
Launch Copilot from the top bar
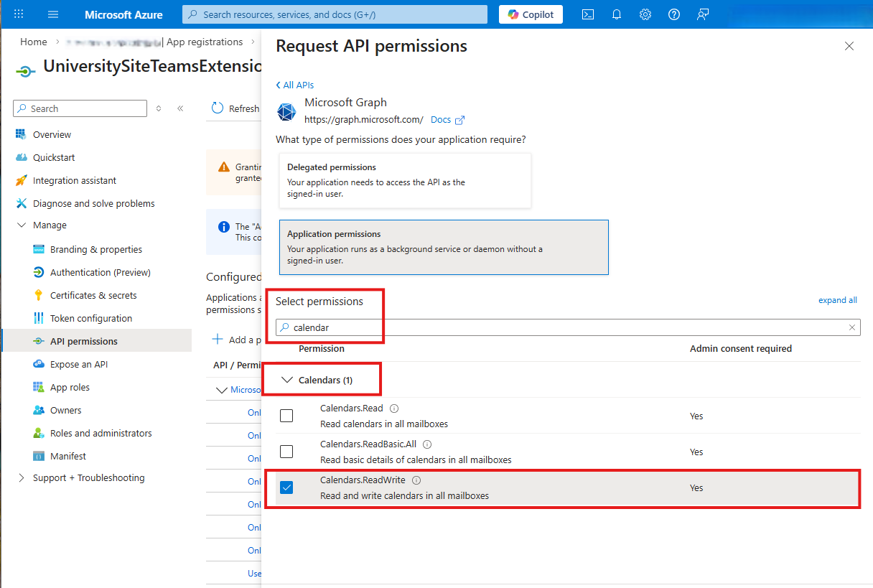pos(531,14)
